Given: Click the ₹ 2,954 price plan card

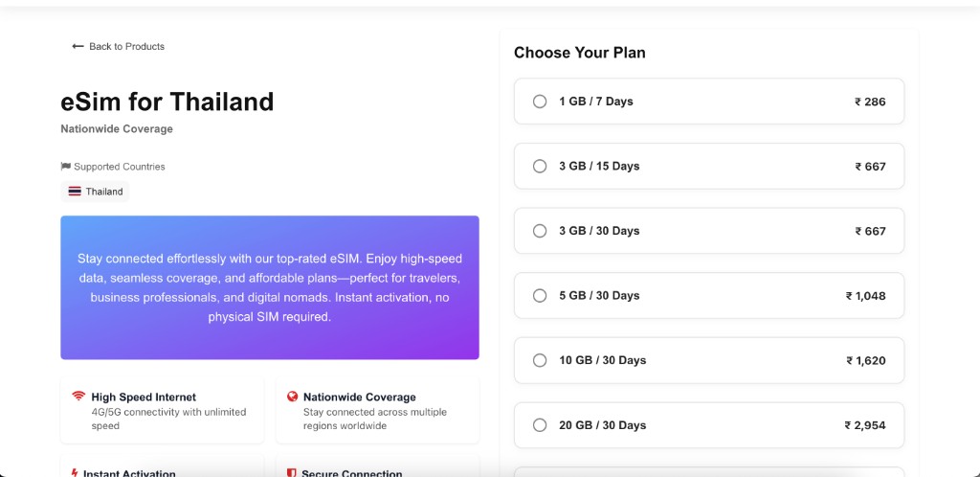Looking at the screenshot, I should tap(709, 425).
